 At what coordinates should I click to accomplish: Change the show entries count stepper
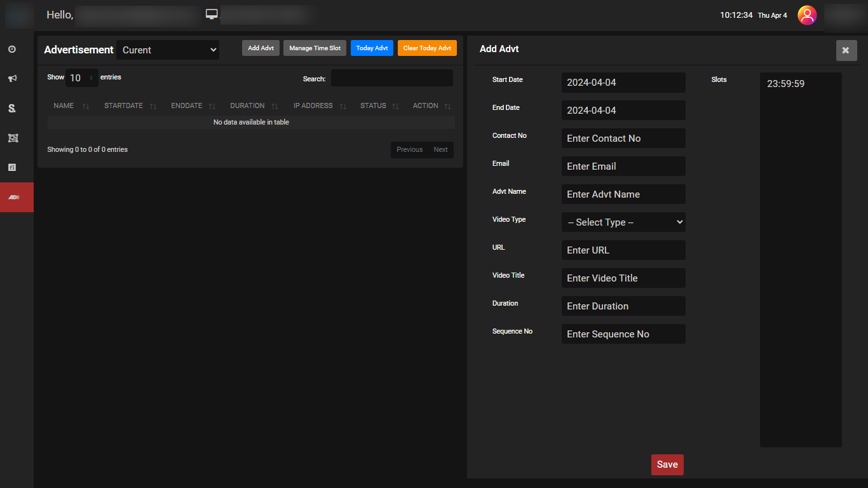82,78
